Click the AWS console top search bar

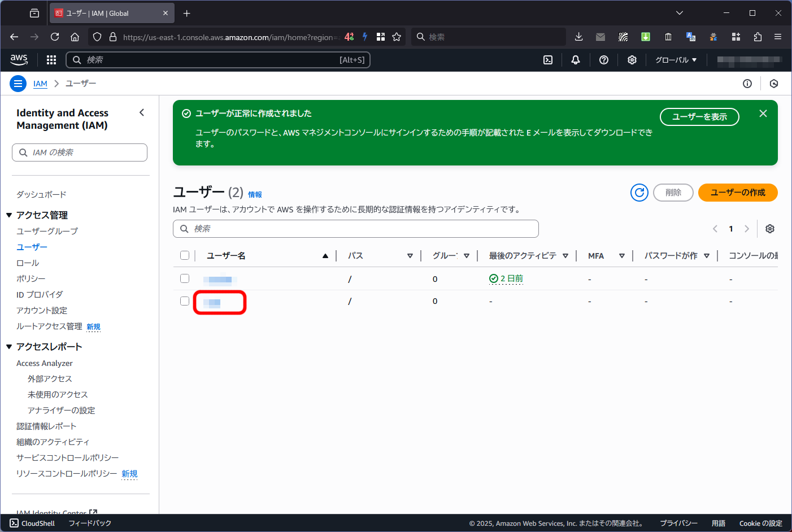[x=218, y=60]
